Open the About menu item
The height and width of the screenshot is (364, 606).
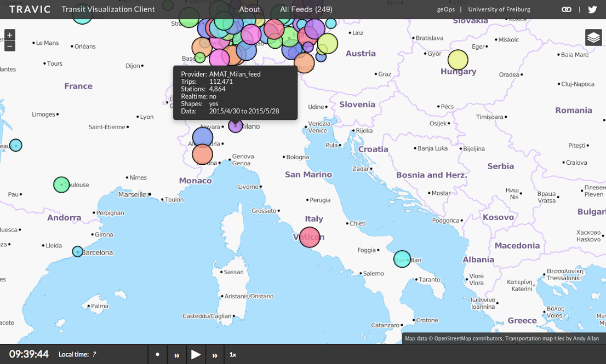point(249,9)
